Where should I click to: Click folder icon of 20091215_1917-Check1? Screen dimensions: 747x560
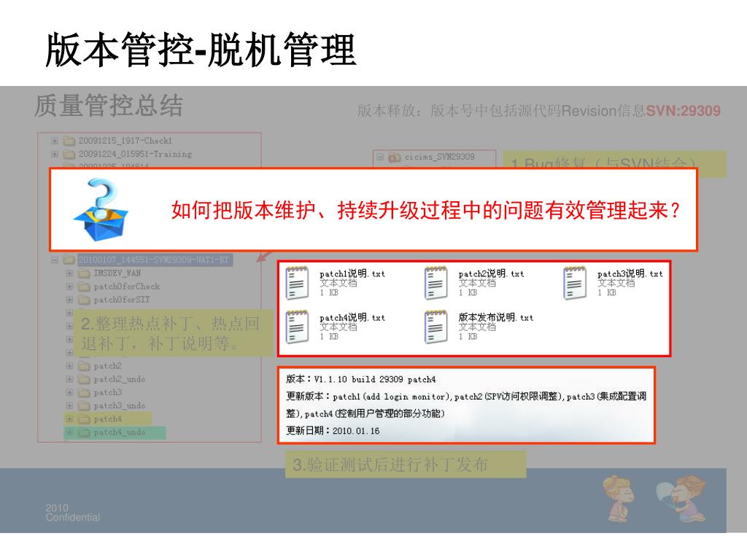pos(69,141)
